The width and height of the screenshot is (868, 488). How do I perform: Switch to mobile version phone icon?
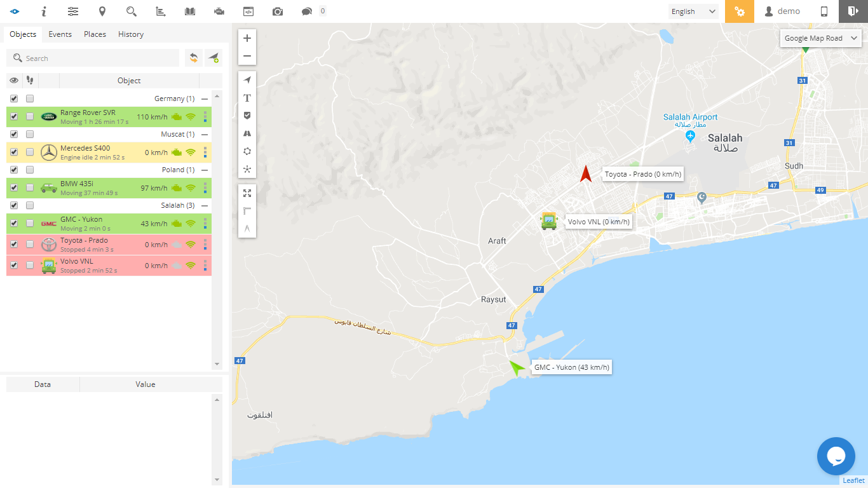pyautogui.click(x=824, y=11)
